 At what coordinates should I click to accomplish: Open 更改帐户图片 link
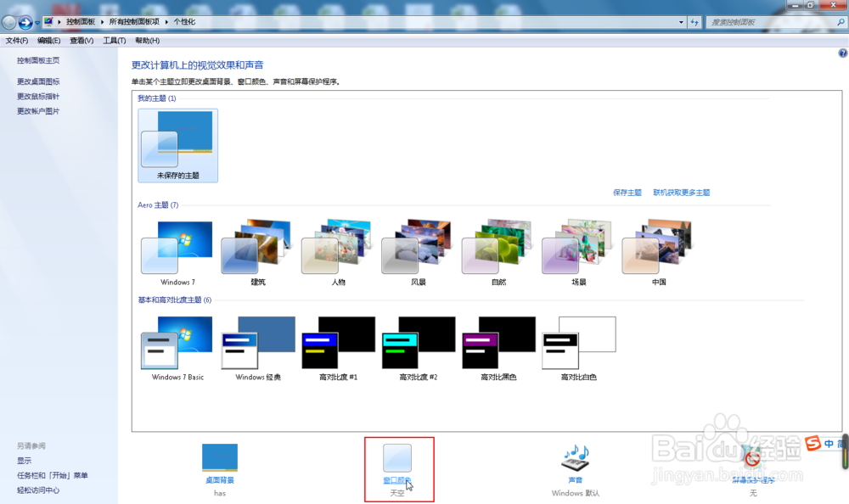click(x=38, y=111)
